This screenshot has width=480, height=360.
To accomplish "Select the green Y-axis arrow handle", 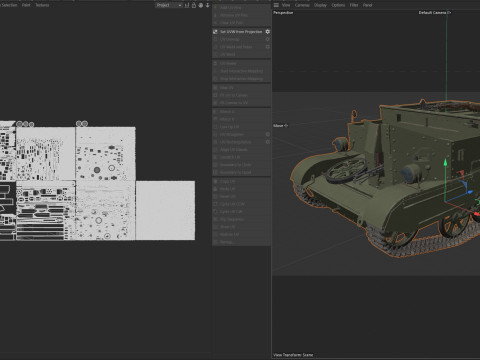I will [445, 162].
